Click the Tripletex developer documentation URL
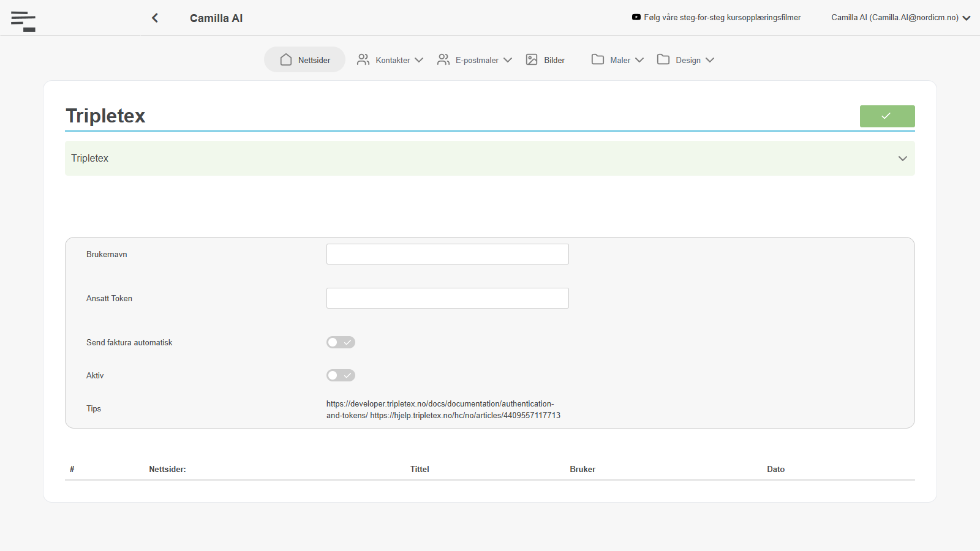 click(x=440, y=410)
